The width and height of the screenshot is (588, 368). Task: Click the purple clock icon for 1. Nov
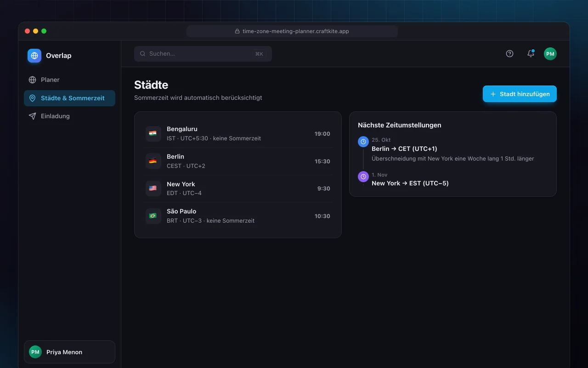click(x=363, y=177)
